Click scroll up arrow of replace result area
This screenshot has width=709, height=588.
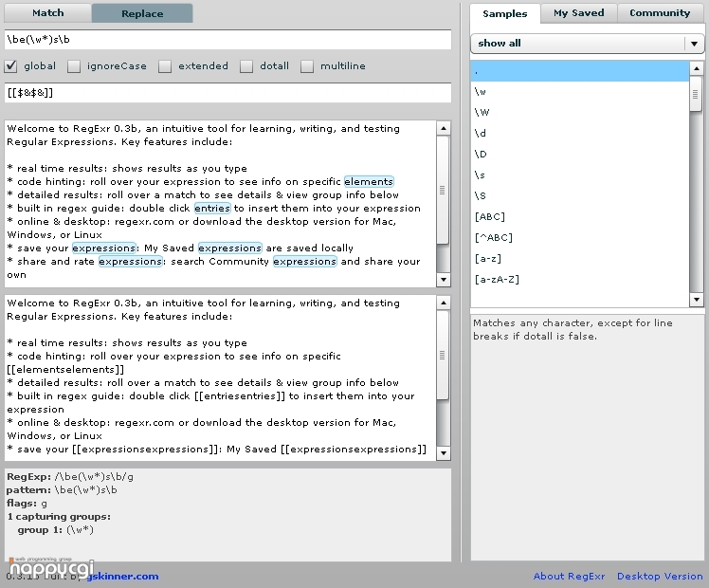click(444, 303)
